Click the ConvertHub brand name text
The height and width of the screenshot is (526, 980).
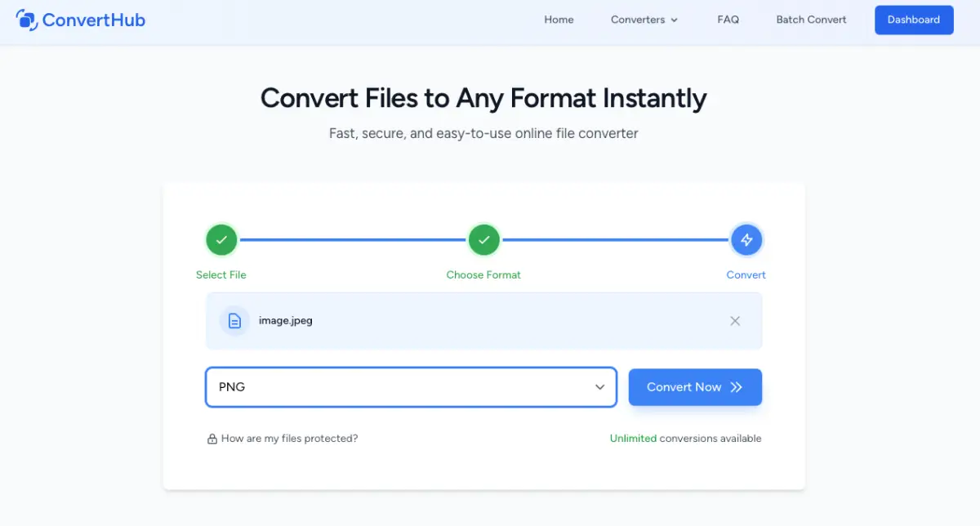click(x=93, y=20)
